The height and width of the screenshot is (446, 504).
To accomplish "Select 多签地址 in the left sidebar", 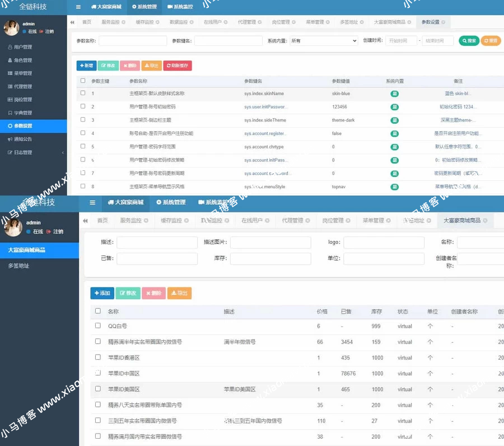I will (x=18, y=266).
